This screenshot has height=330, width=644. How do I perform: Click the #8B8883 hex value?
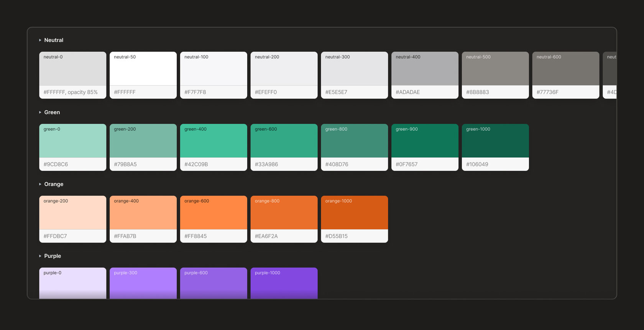(x=478, y=92)
